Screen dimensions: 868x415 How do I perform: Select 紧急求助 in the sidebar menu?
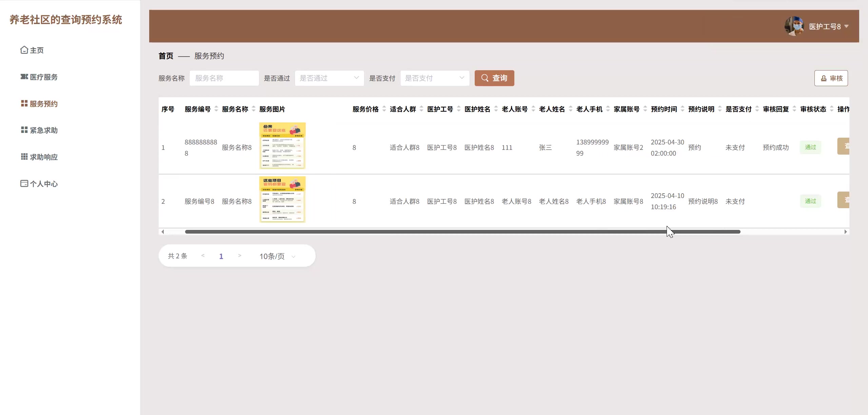coord(43,130)
